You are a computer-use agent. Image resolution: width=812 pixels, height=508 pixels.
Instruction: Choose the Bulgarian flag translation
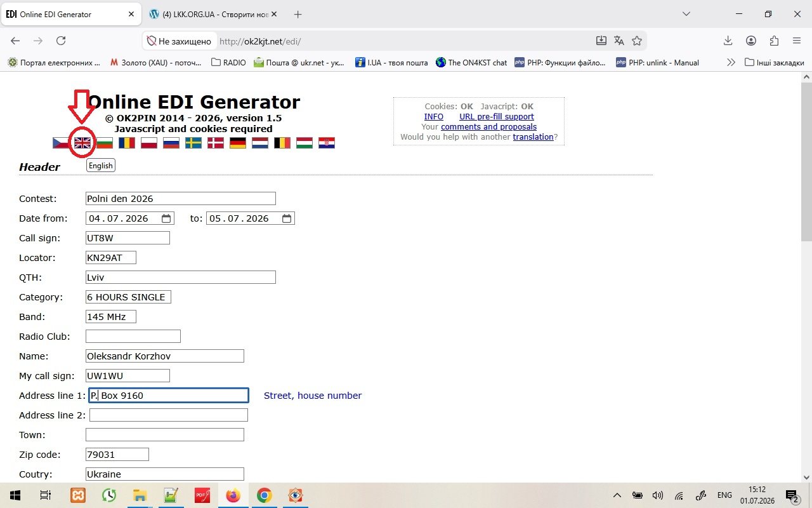pyautogui.click(x=105, y=144)
